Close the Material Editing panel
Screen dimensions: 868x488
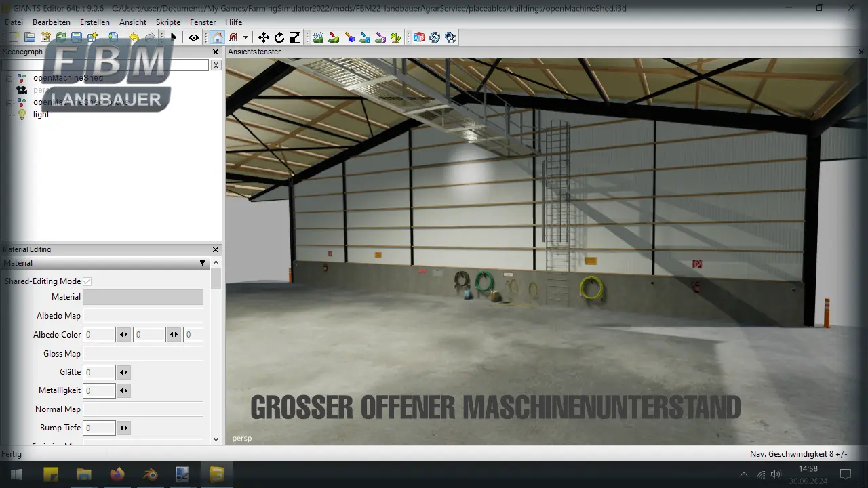216,250
